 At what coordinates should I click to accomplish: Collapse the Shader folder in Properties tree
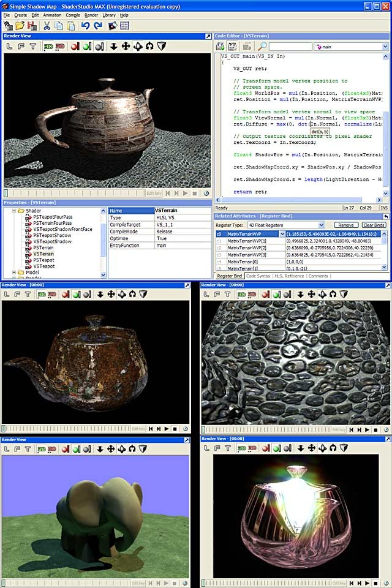click(x=14, y=211)
